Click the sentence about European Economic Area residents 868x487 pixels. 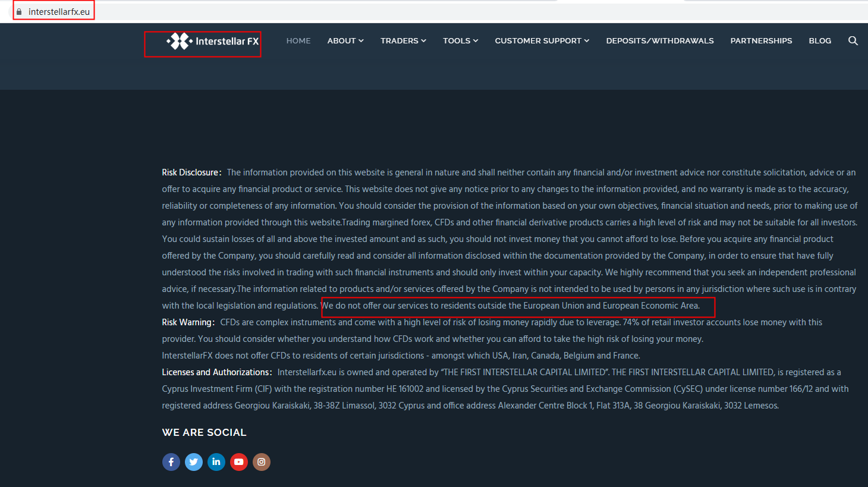[511, 306]
